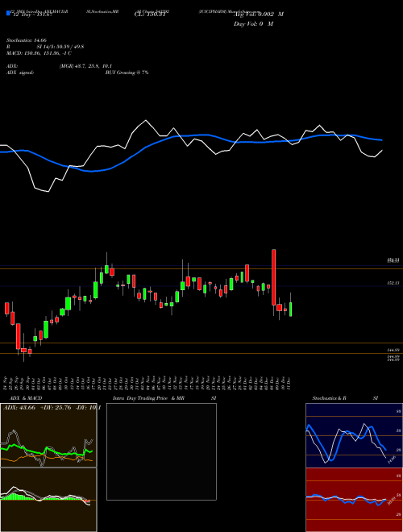Click the tall red candle on 08 Dec
This screenshot has height=532, width=403.
(274, 277)
